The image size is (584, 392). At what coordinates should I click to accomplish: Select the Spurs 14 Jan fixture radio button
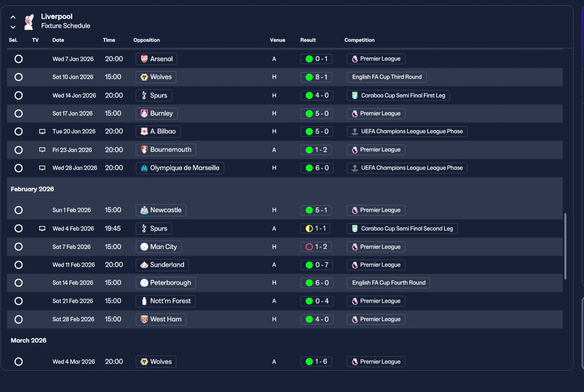click(19, 95)
